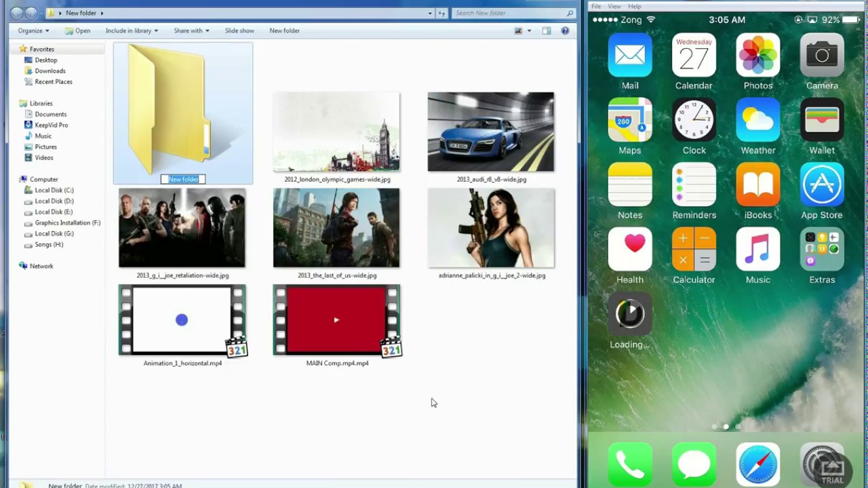This screenshot has height=488, width=868.
Task: Tap the Notes app icon
Action: pos(630,184)
